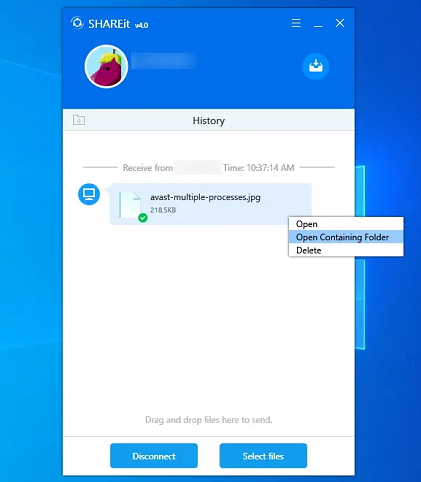The height and width of the screenshot is (482, 421).
Task: Open the download folder icon beside History
Action: tap(79, 120)
